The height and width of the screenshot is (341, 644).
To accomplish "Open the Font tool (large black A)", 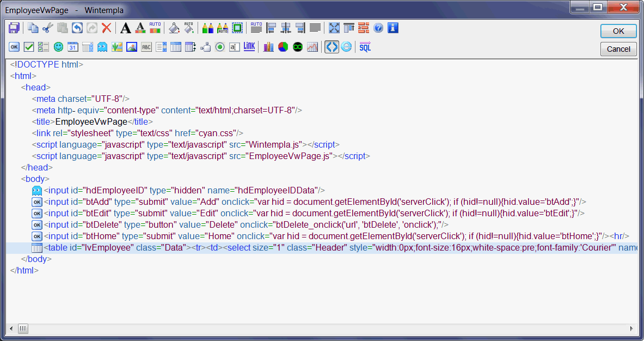I will click(126, 28).
